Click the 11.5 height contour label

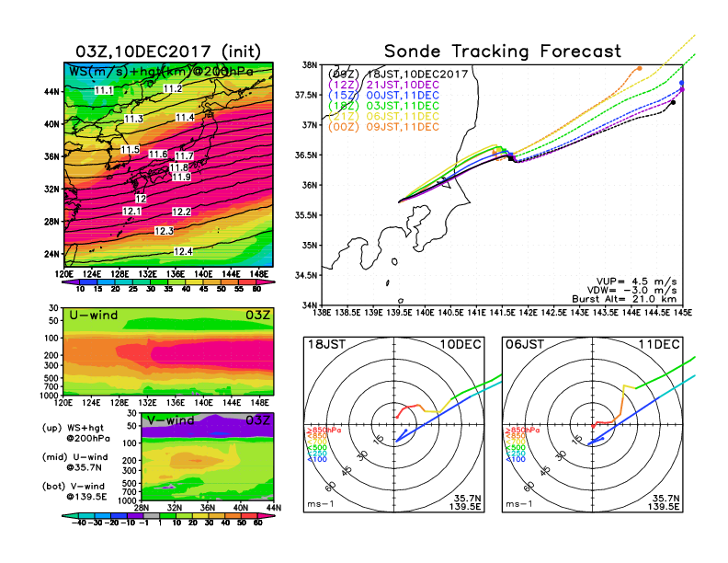pyautogui.click(x=130, y=150)
